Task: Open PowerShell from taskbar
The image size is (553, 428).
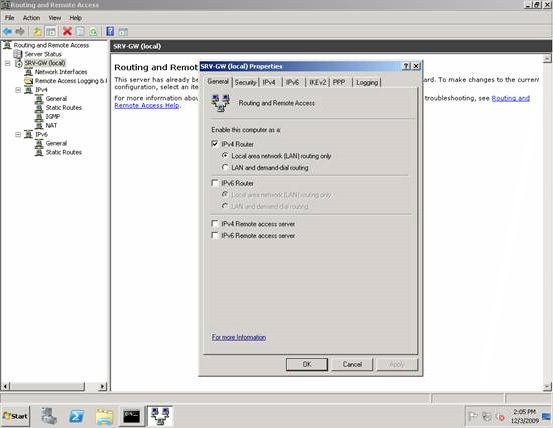Action: (x=76, y=416)
